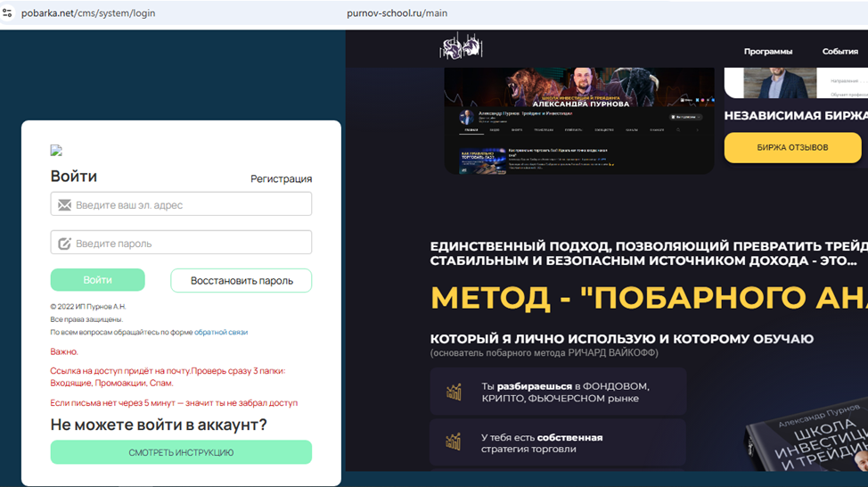Click the Школа инвестиций и трейдинга book image
This screenshot has height=487, width=868.
coord(809,435)
